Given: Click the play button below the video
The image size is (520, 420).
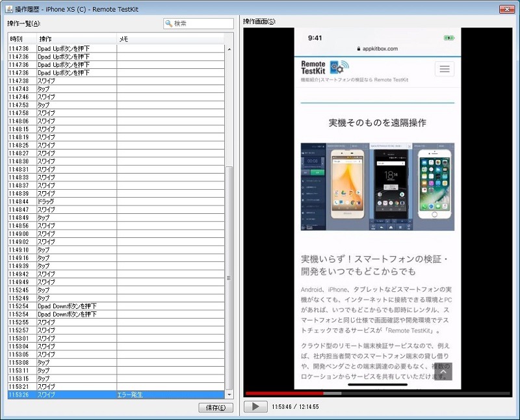Looking at the screenshot, I should pyautogui.click(x=255, y=406).
